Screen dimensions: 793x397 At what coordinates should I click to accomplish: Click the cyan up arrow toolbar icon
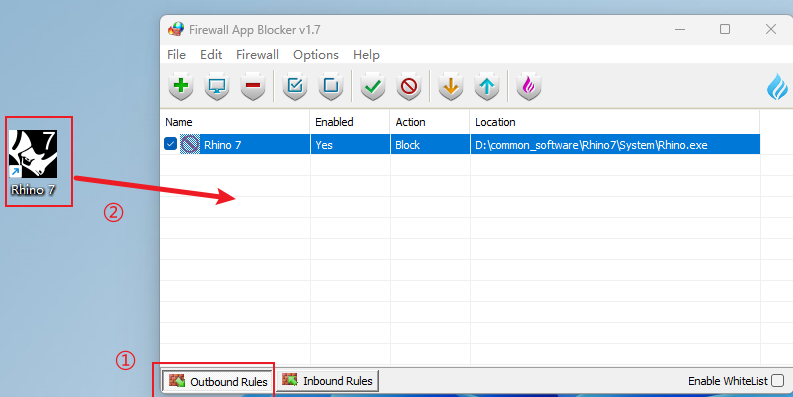click(x=487, y=86)
